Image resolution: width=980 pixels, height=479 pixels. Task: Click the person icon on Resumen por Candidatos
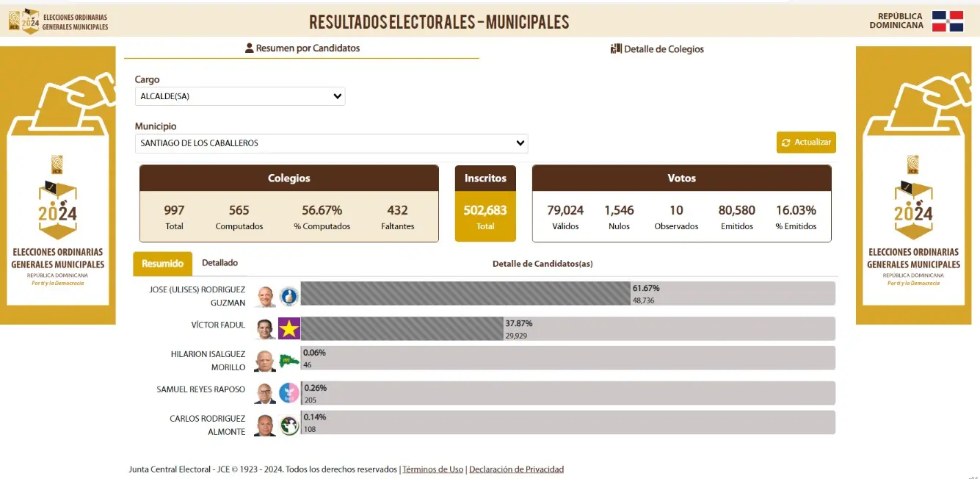(250, 48)
